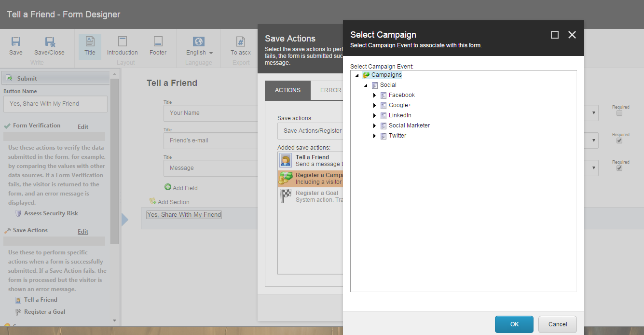Uncheck Required for the Message field
This screenshot has height=335, width=644.
619,168
